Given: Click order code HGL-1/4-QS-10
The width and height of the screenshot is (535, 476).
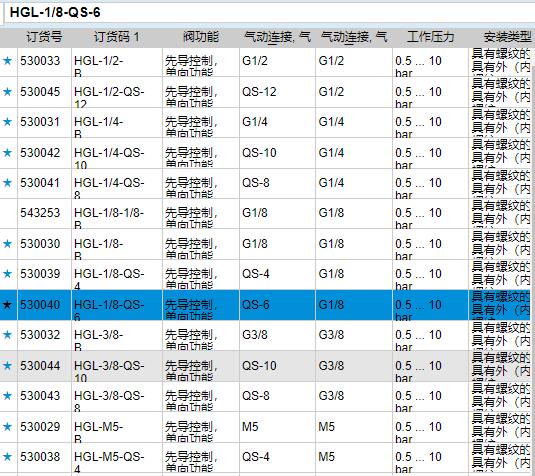Looking at the screenshot, I should (109, 157).
